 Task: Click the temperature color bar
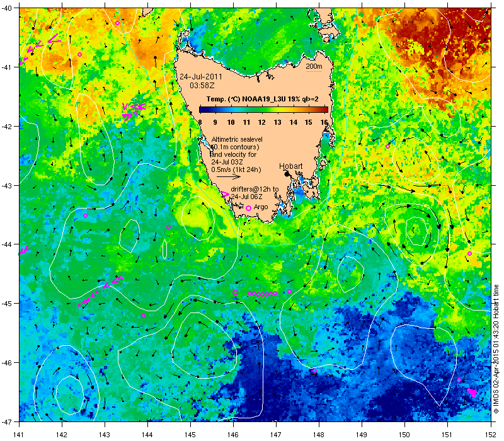click(x=263, y=110)
